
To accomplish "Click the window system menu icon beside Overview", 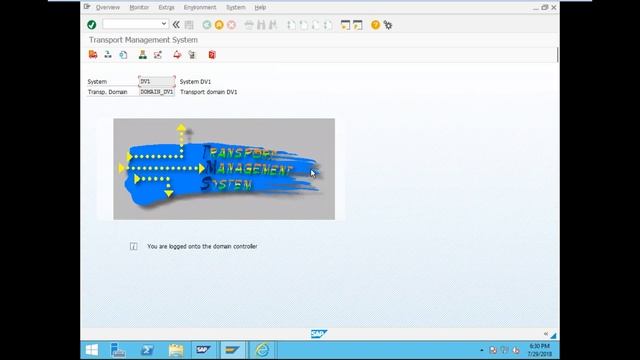I will tap(87, 7).
